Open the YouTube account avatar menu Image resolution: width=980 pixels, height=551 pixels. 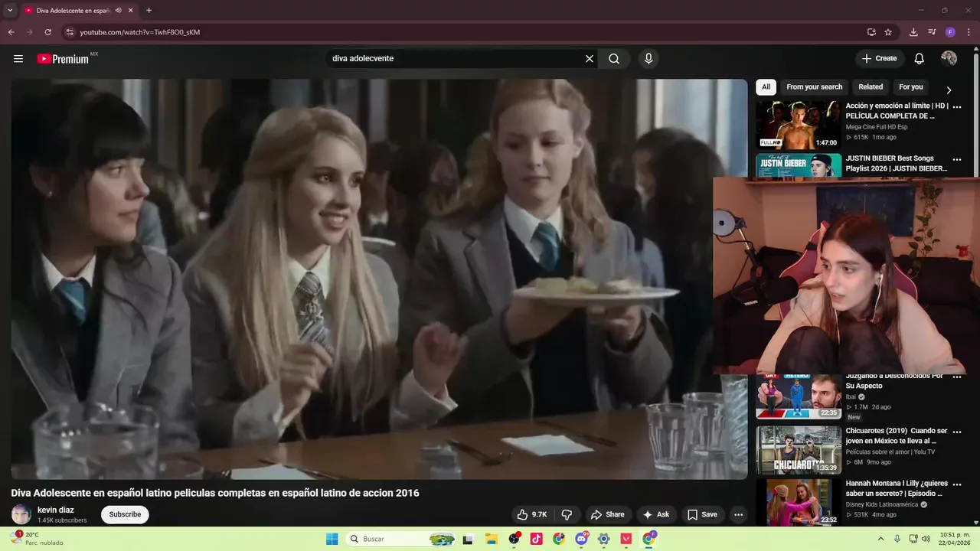[x=949, y=59]
